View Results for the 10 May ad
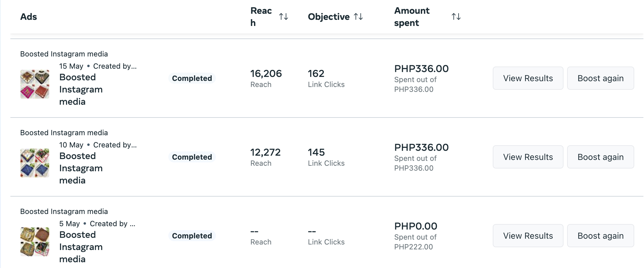This screenshot has width=644, height=268. pyautogui.click(x=528, y=157)
